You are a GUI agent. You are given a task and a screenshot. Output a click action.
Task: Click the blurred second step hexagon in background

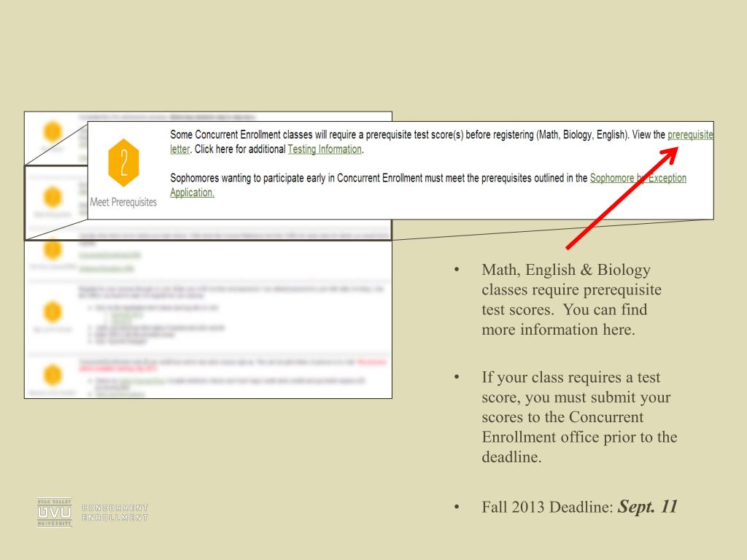pyautogui.click(x=52, y=197)
